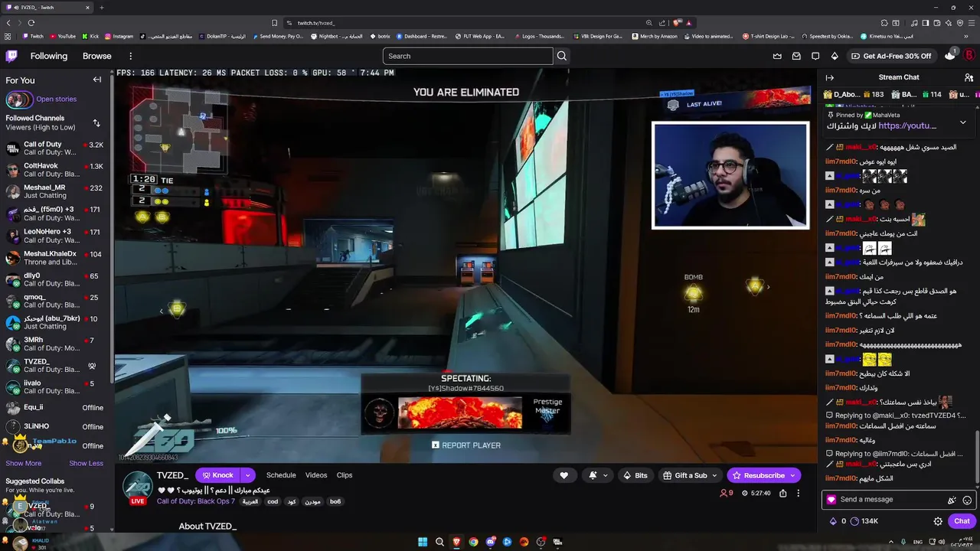Sort followed channels by viewers

(96, 122)
